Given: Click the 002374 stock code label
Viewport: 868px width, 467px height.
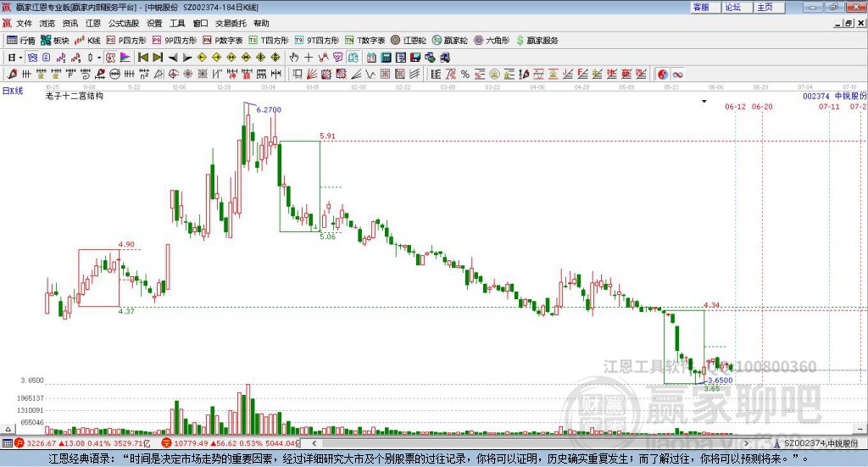Looking at the screenshot, I should pyautogui.click(x=816, y=97).
